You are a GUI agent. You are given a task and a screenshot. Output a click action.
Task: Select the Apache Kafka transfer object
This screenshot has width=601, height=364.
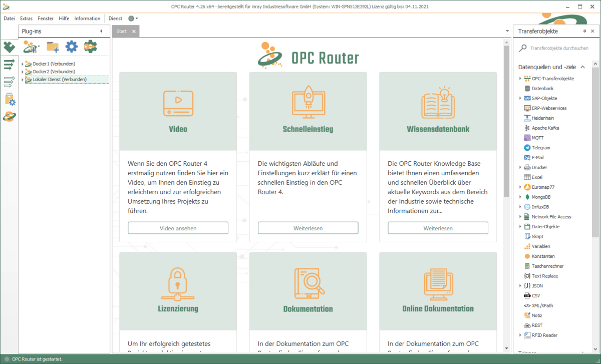543,128
